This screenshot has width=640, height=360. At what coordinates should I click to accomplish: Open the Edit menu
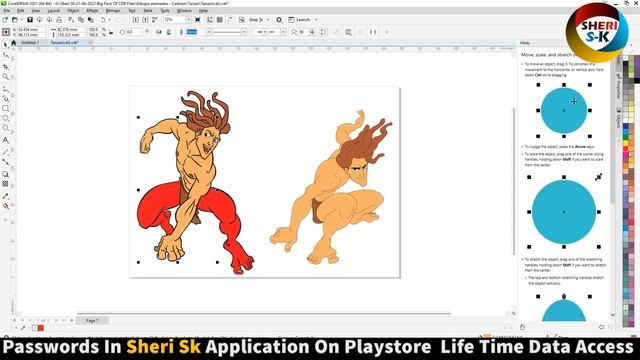click(x=20, y=11)
